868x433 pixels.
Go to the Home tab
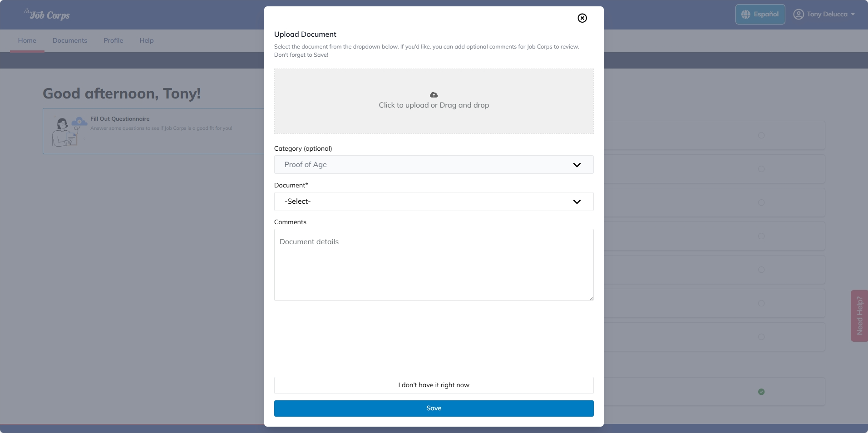click(x=27, y=40)
